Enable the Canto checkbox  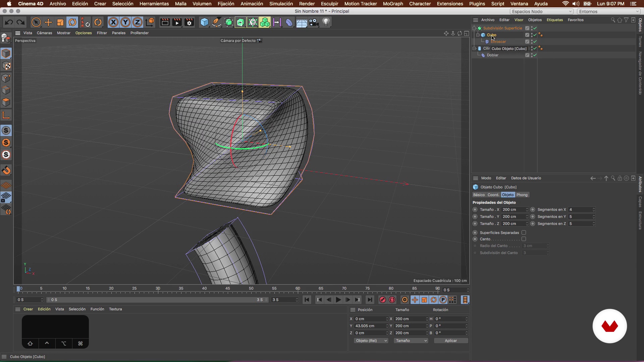pyautogui.click(x=524, y=239)
